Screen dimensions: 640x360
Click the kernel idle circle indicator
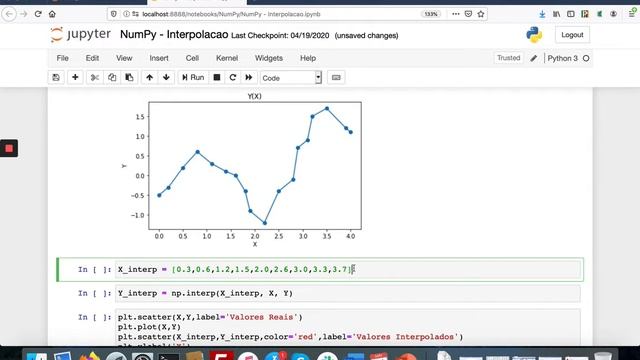586,58
